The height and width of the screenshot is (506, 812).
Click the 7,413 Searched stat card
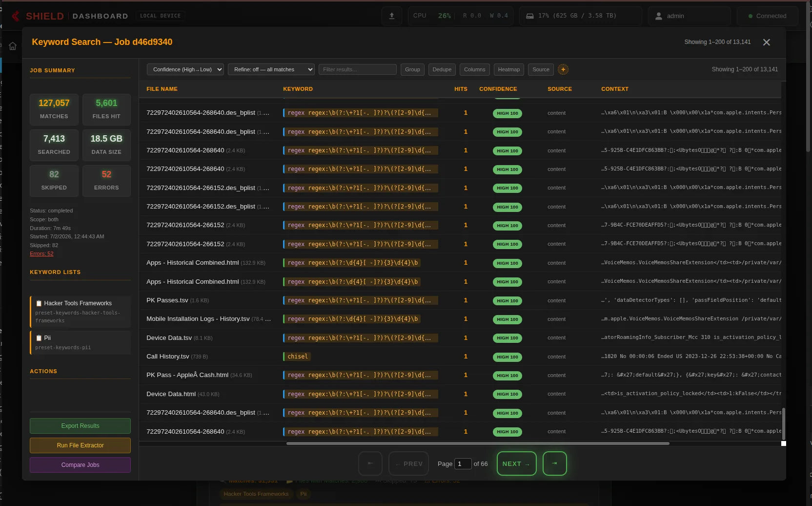point(54,145)
